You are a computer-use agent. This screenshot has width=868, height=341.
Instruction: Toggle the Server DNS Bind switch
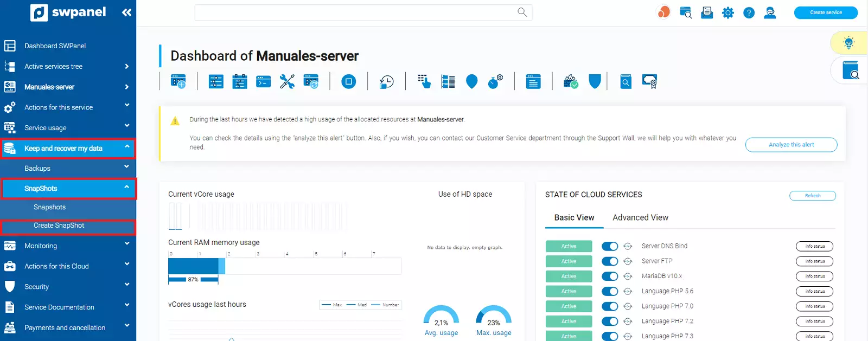tap(610, 246)
